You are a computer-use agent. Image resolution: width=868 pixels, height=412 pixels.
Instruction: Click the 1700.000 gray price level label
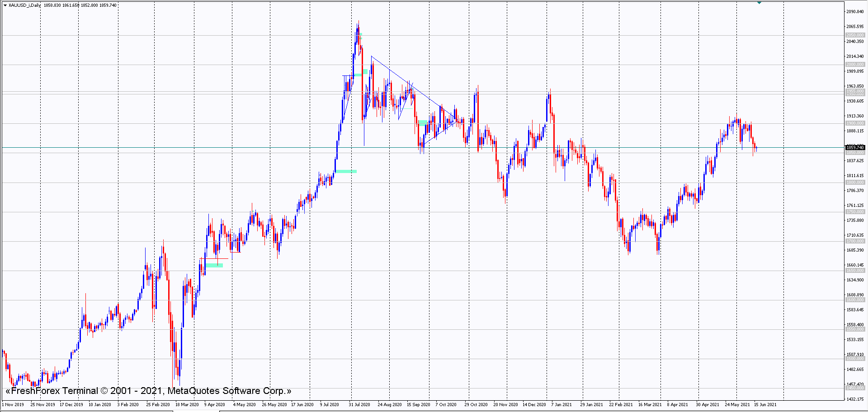(855, 241)
